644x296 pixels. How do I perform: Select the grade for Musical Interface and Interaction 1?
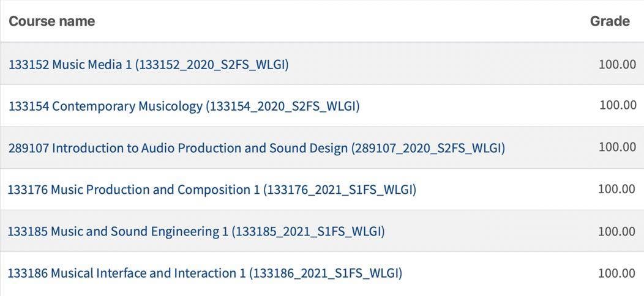coord(617,273)
